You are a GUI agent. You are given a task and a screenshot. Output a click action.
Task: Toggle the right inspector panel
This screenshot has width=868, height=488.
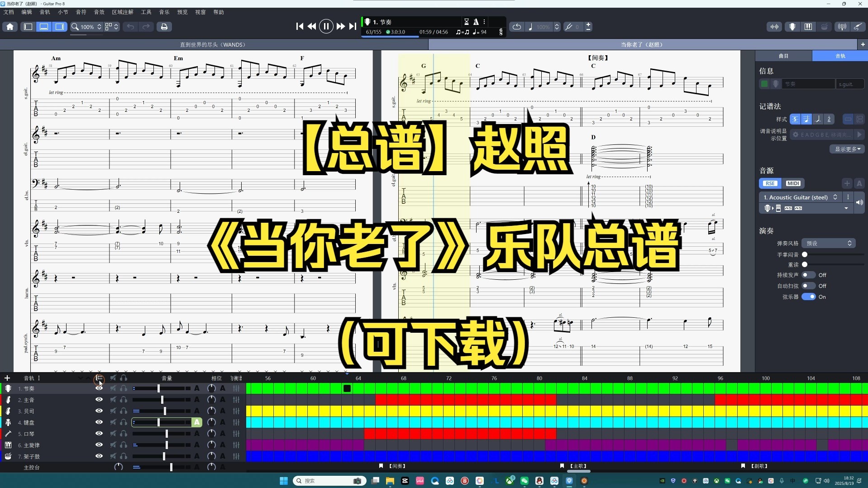(60, 27)
